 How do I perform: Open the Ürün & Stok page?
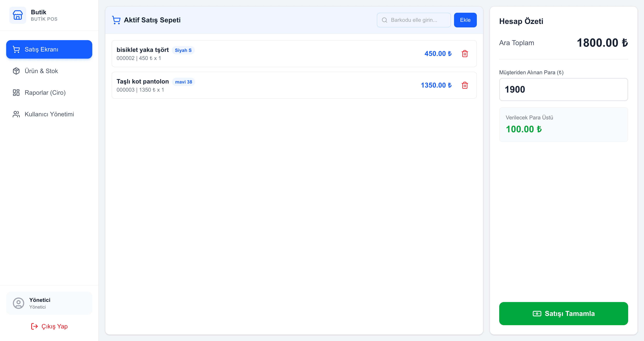coord(49,71)
